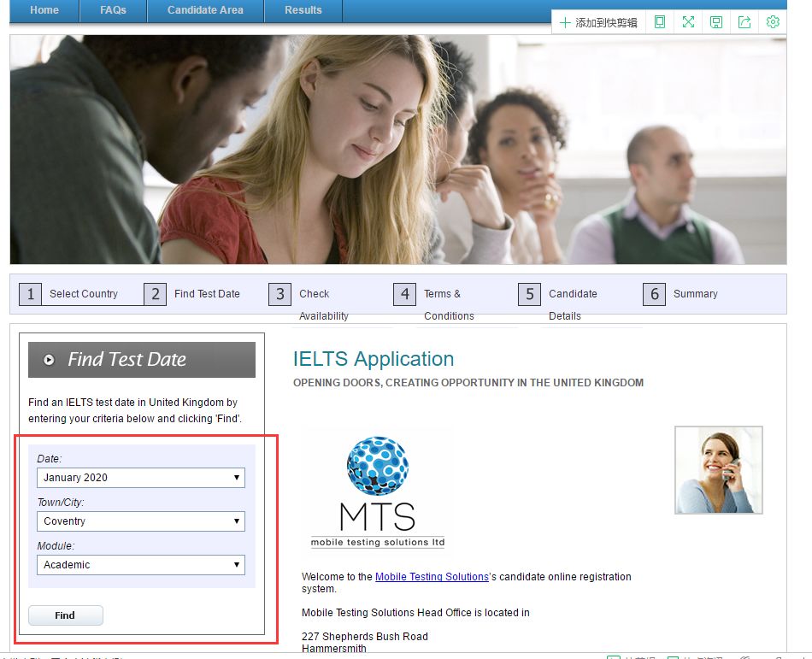Open the Module dropdown showing Academic
Image resolution: width=812 pixels, height=659 pixels.
click(141, 565)
